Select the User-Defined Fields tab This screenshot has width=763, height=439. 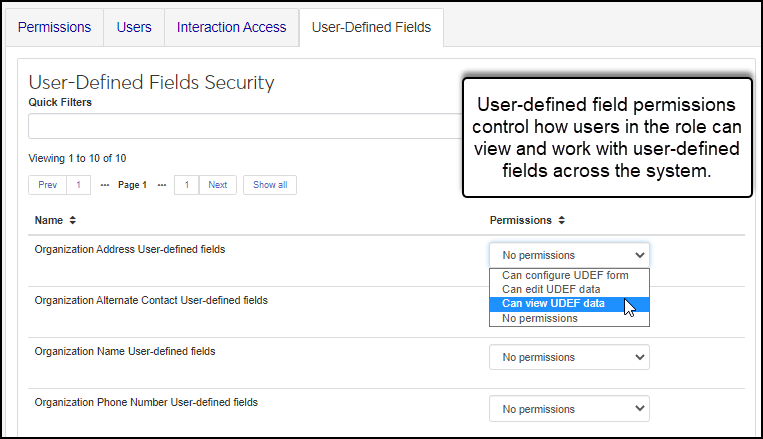(371, 27)
